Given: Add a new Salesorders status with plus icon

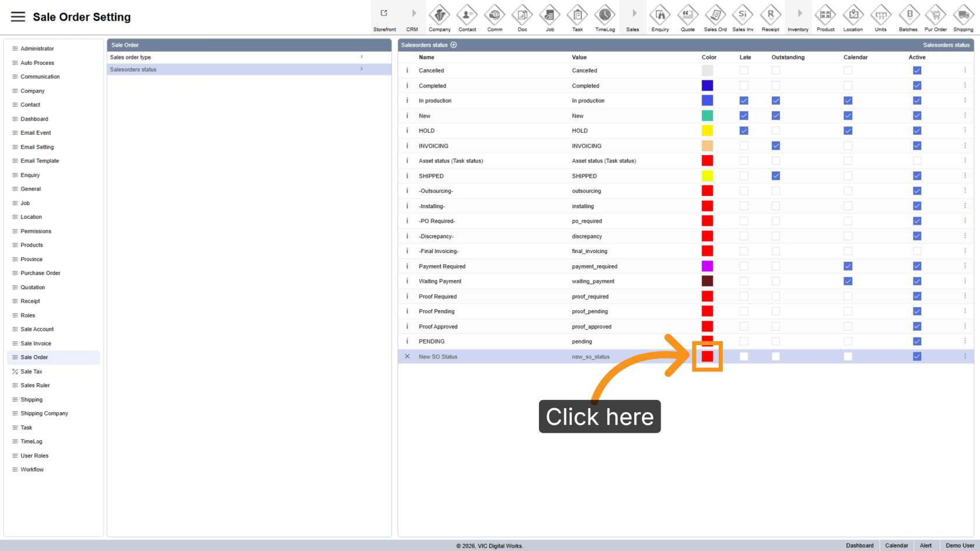Looking at the screenshot, I should [453, 45].
